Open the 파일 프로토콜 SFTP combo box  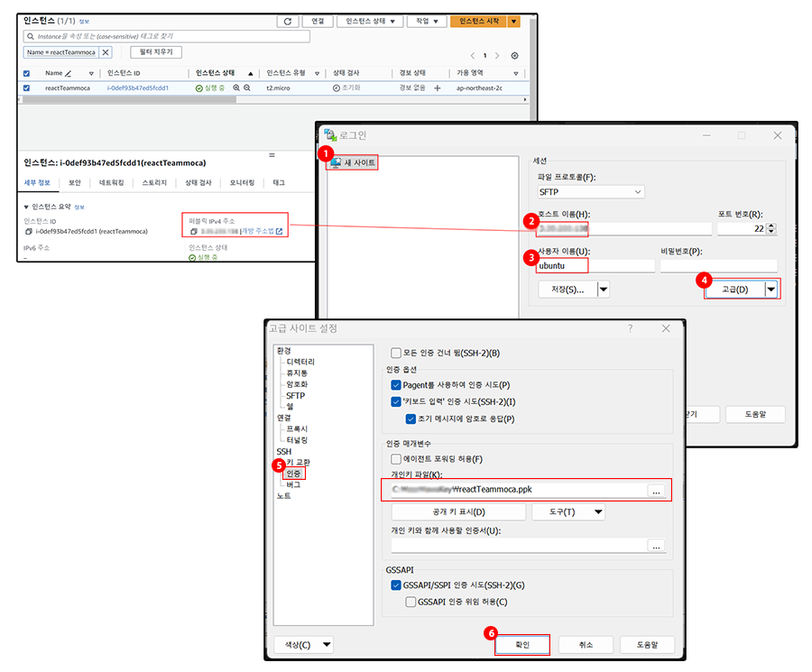coord(591,192)
